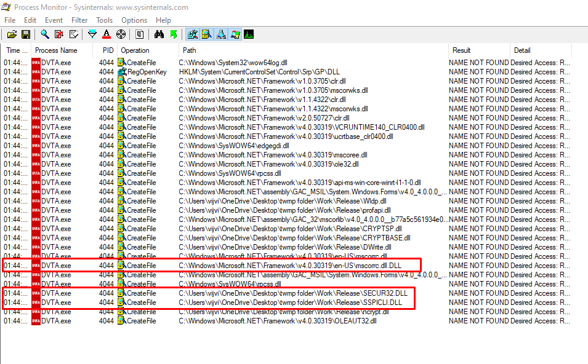Click the Open file toolbar icon
588x364 pixels.
tap(12, 35)
